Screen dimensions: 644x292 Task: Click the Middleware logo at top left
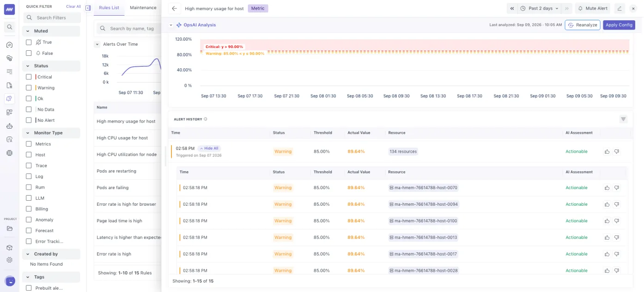pyautogui.click(x=9, y=9)
